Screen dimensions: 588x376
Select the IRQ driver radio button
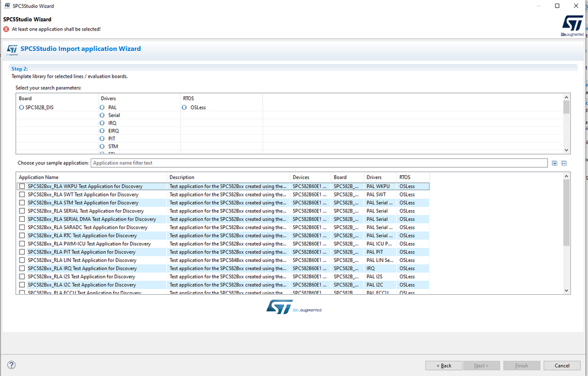102,123
